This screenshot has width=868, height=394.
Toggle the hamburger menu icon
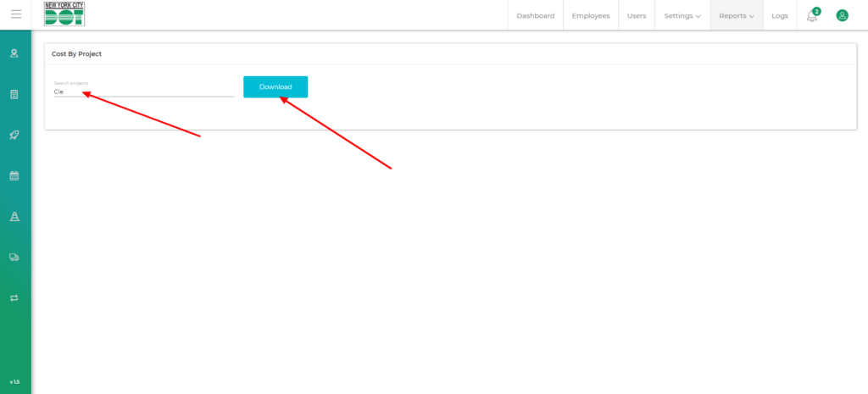pyautogui.click(x=15, y=14)
